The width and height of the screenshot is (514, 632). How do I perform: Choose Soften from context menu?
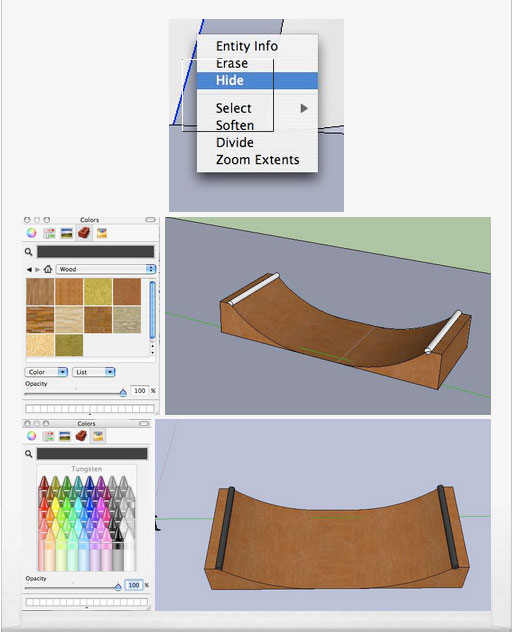(x=257, y=125)
